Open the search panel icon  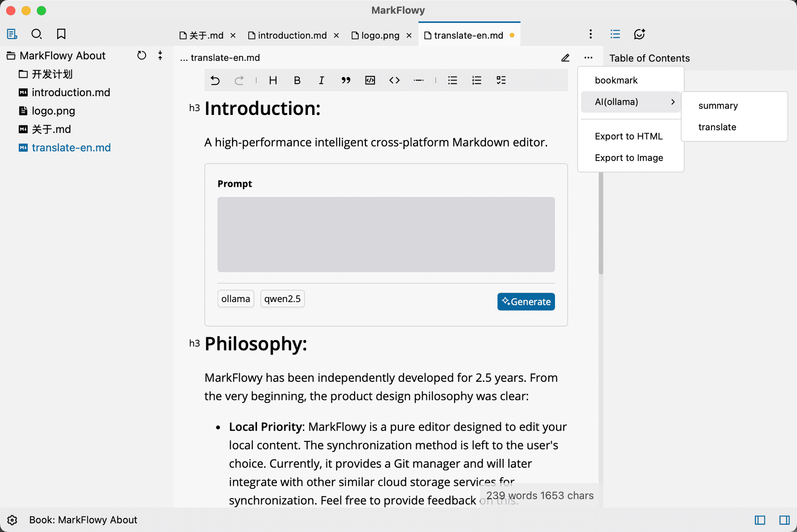click(x=37, y=34)
